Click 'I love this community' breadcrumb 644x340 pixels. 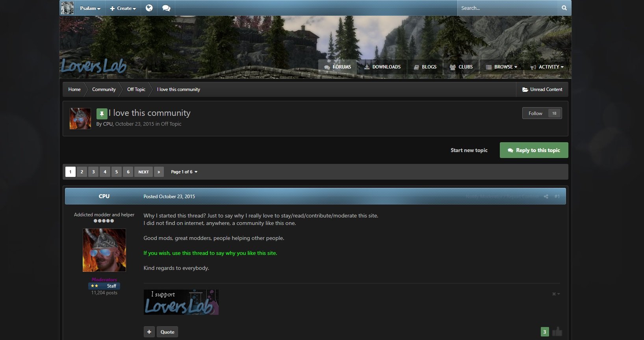click(178, 89)
